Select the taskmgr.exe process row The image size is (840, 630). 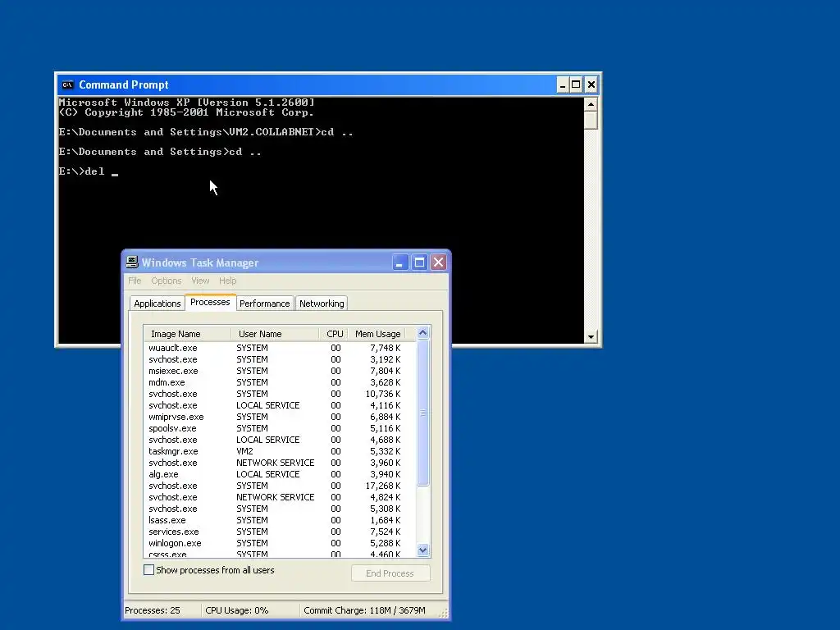280,451
